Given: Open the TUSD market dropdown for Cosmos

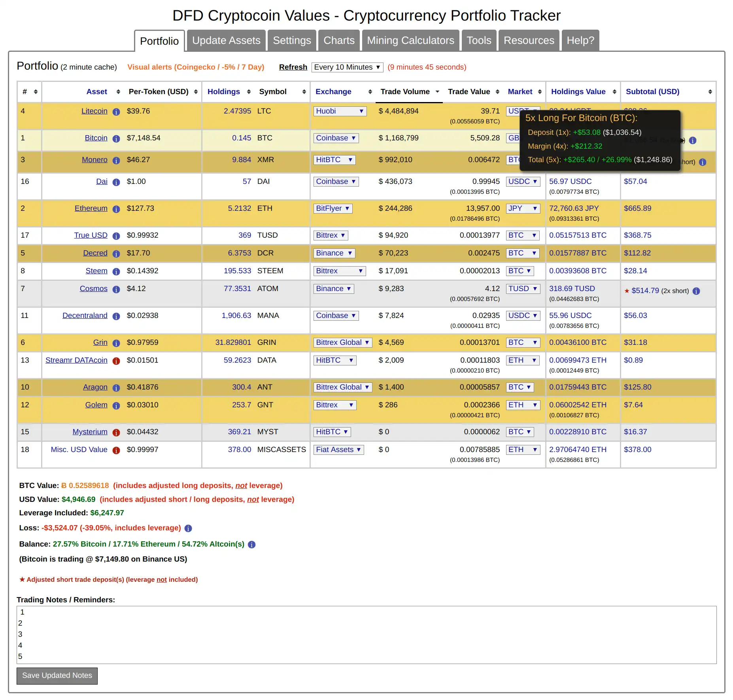Looking at the screenshot, I should (523, 289).
